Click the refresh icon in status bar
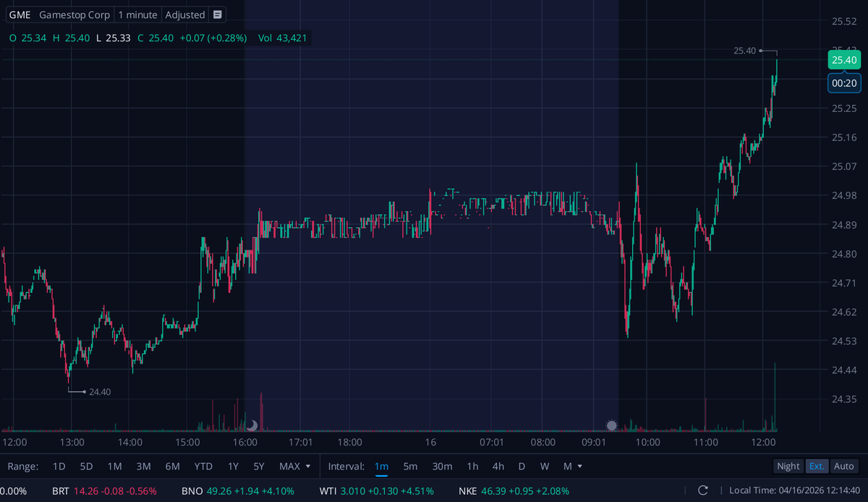The width and height of the screenshot is (868, 502). [x=702, y=490]
